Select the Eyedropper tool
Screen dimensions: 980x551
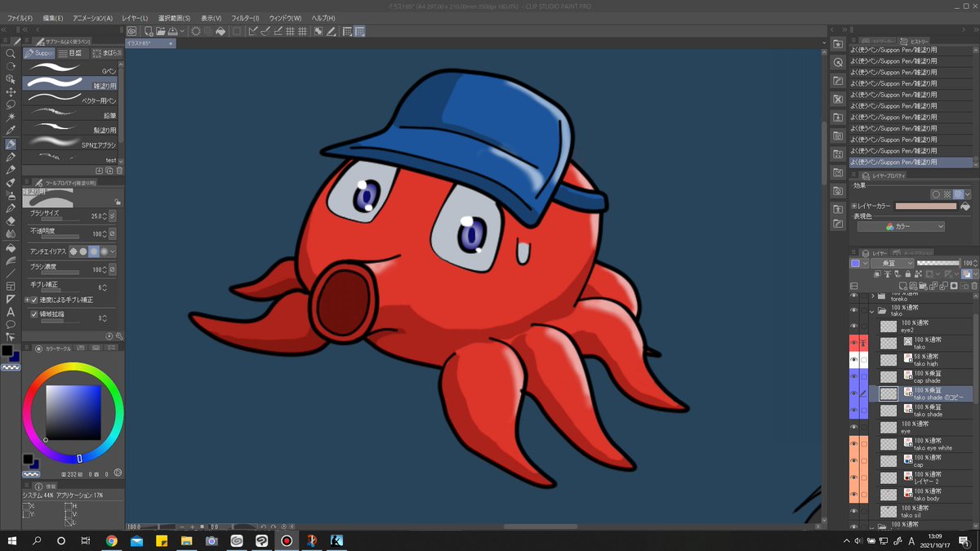point(11,131)
